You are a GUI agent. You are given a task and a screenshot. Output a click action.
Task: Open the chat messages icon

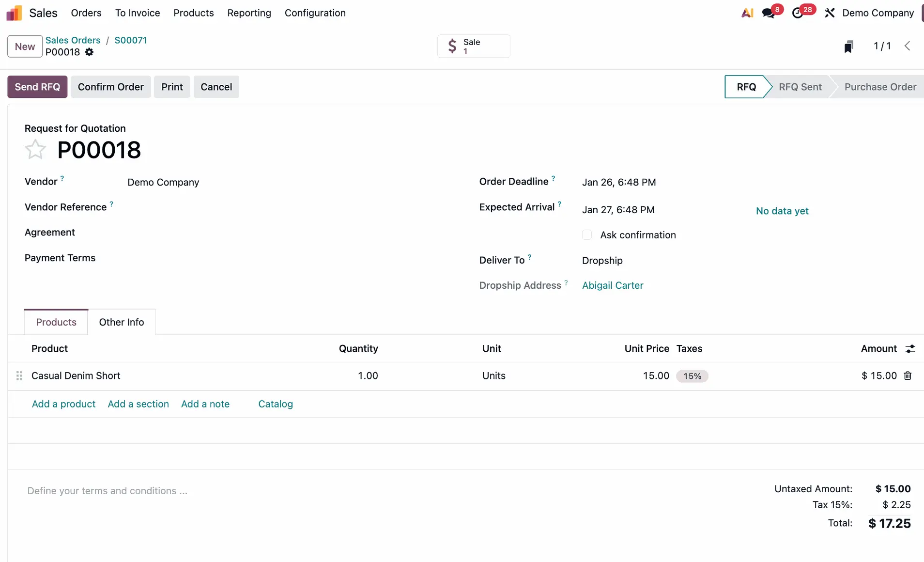[x=769, y=13]
